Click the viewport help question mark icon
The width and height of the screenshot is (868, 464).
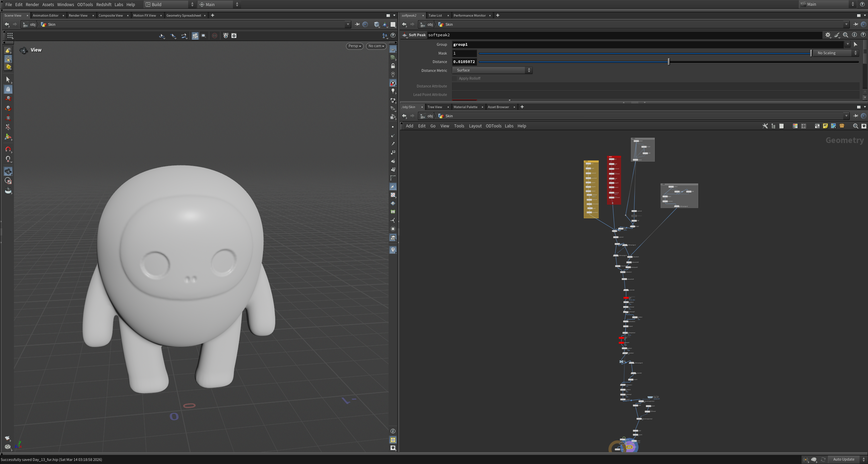(x=393, y=36)
